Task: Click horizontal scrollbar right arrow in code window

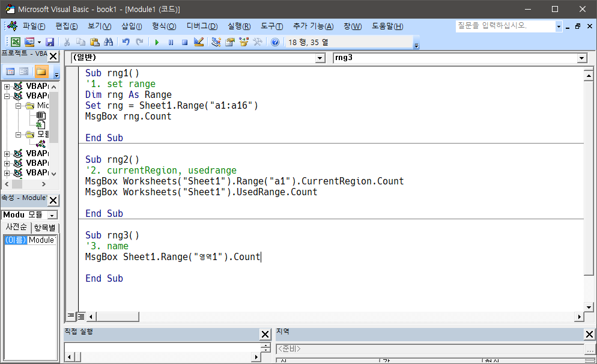Action: (x=579, y=317)
